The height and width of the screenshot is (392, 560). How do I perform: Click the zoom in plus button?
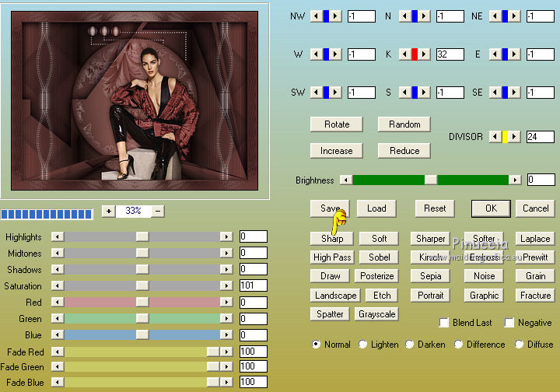pyautogui.click(x=109, y=212)
